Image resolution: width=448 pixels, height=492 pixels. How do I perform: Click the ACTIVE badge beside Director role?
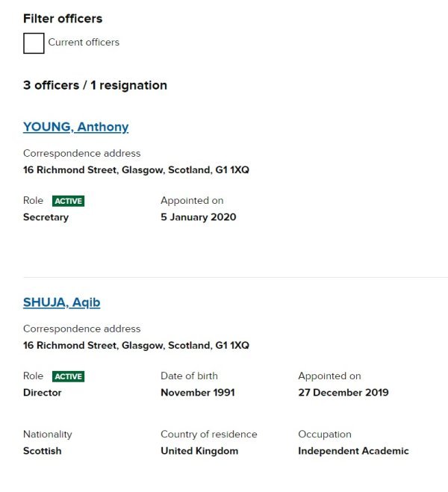point(69,376)
